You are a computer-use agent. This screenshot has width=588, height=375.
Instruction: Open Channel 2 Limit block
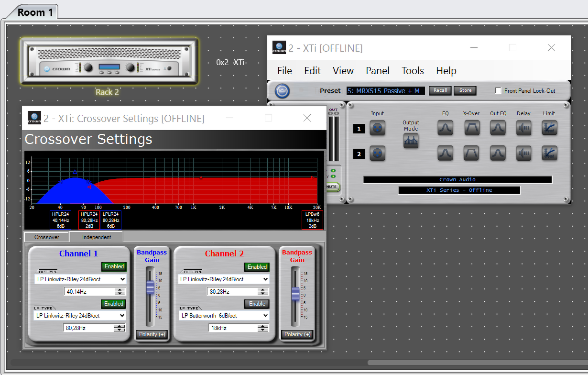[550, 153]
